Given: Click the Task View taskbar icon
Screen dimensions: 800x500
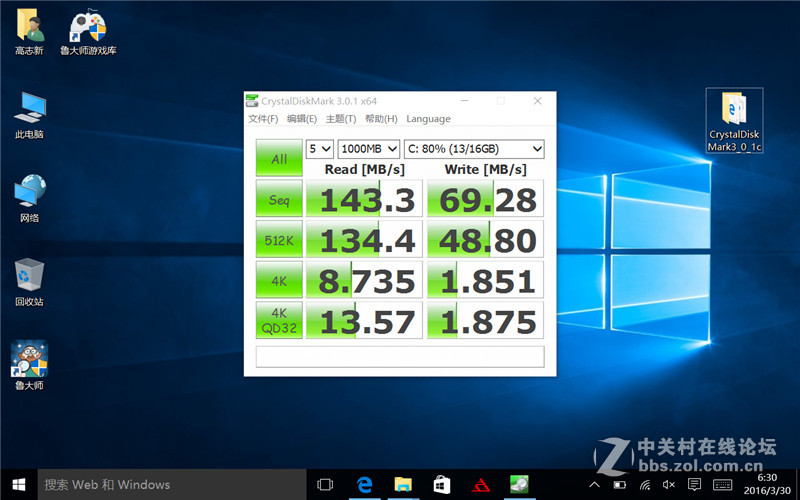Looking at the screenshot, I should point(325,485).
